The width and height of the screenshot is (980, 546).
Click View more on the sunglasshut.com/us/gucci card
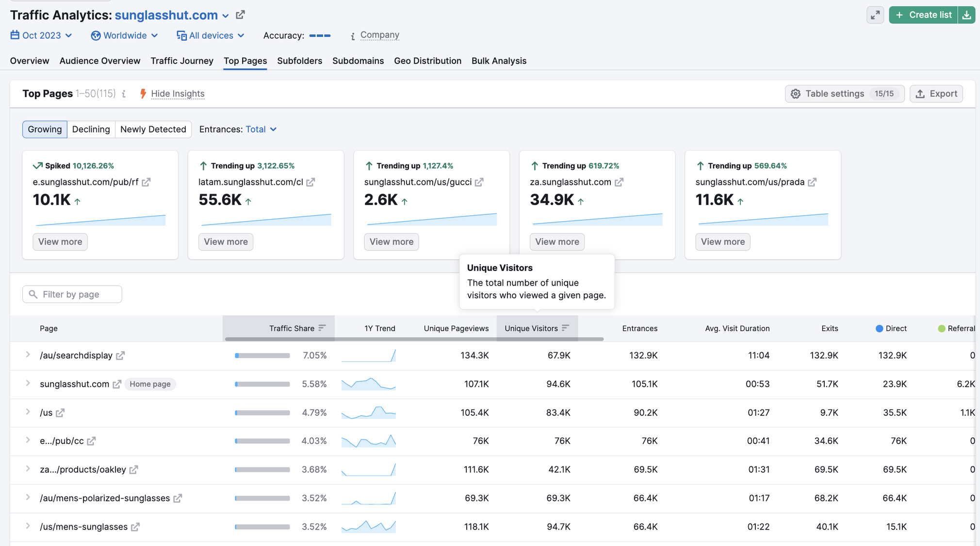[x=392, y=242]
